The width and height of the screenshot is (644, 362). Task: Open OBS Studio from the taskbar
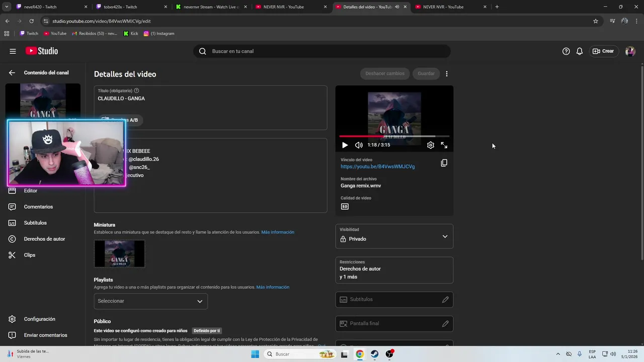tap(389, 354)
